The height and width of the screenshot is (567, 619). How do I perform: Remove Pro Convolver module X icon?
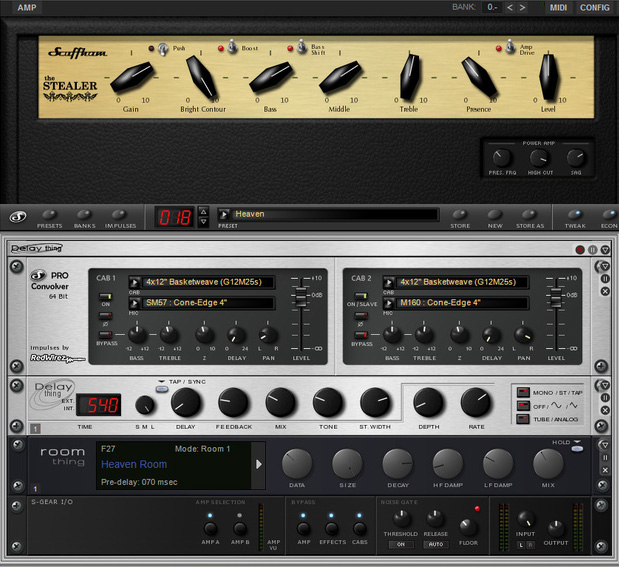click(x=605, y=291)
